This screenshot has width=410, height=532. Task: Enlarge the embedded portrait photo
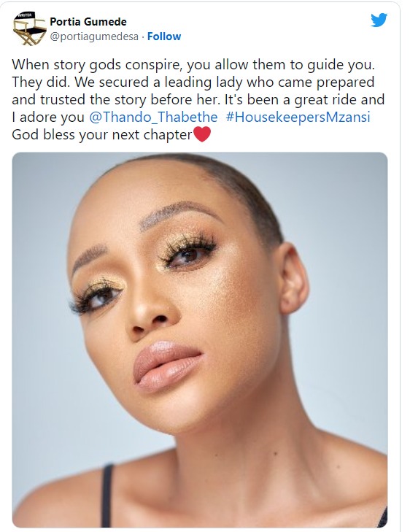(200, 339)
